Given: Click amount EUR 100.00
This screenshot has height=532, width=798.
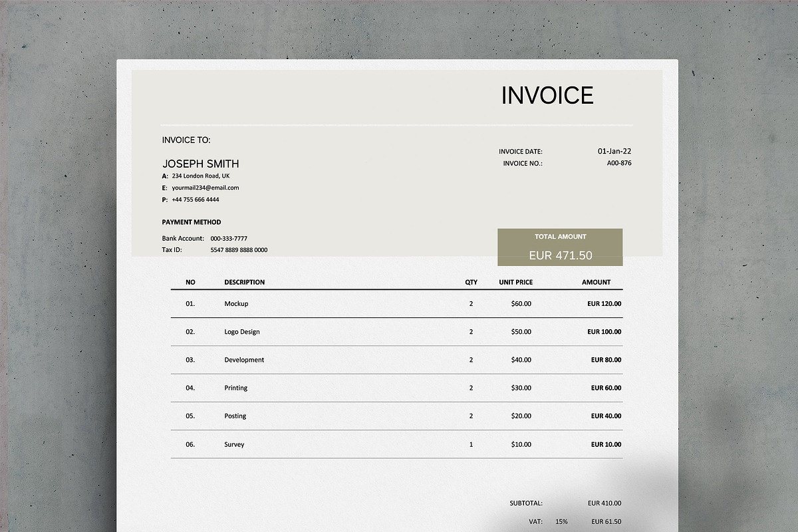Looking at the screenshot, I should click(x=604, y=332).
